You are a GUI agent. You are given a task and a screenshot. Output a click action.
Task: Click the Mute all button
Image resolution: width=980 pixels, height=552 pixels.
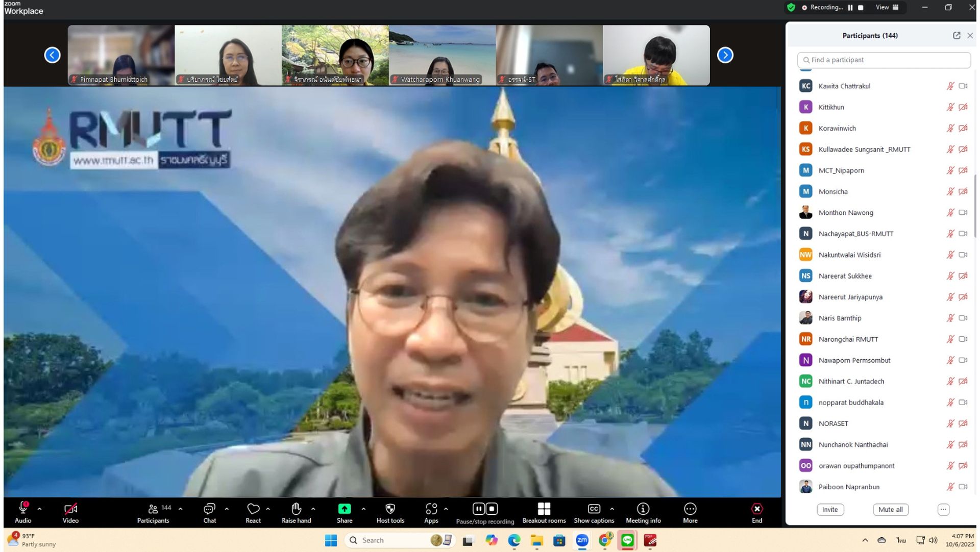[x=890, y=510]
